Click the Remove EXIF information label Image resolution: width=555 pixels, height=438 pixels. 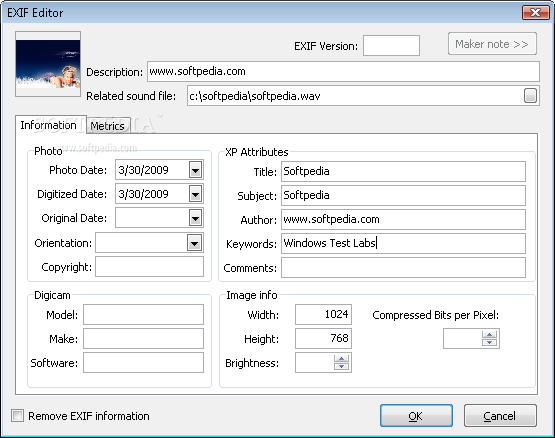pyautogui.click(x=89, y=416)
